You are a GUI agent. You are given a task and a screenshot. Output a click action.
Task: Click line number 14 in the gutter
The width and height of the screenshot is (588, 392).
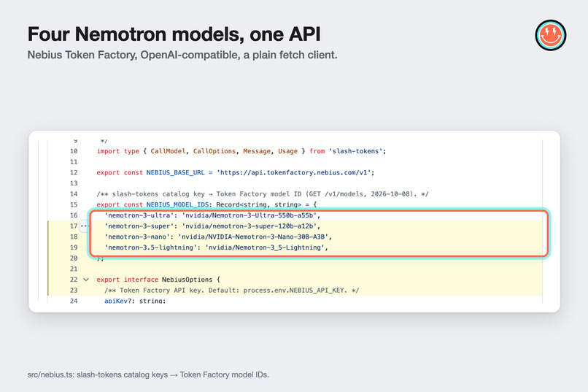(74, 194)
